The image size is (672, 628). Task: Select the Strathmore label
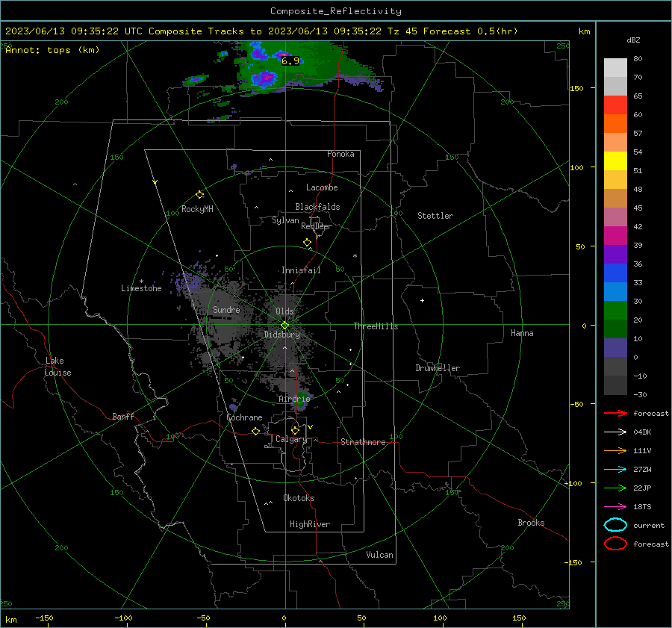pos(363,442)
